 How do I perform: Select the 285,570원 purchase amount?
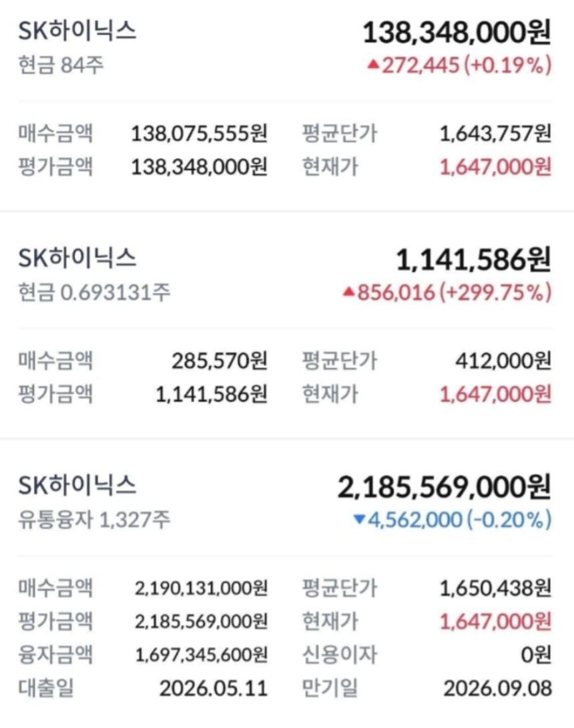pos(220,361)
